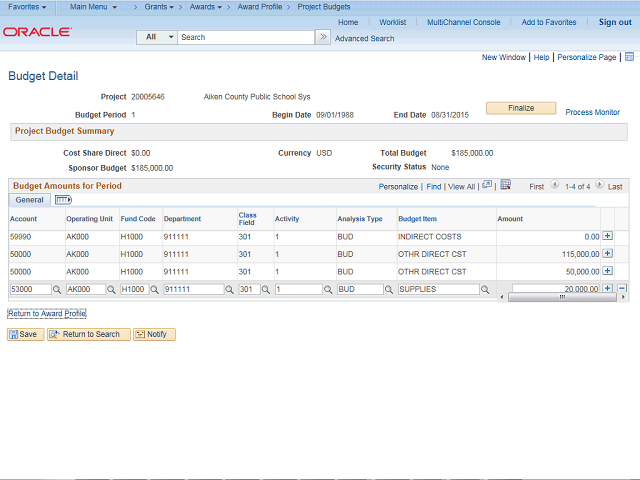Click the top Search input field

coord(246,37)
